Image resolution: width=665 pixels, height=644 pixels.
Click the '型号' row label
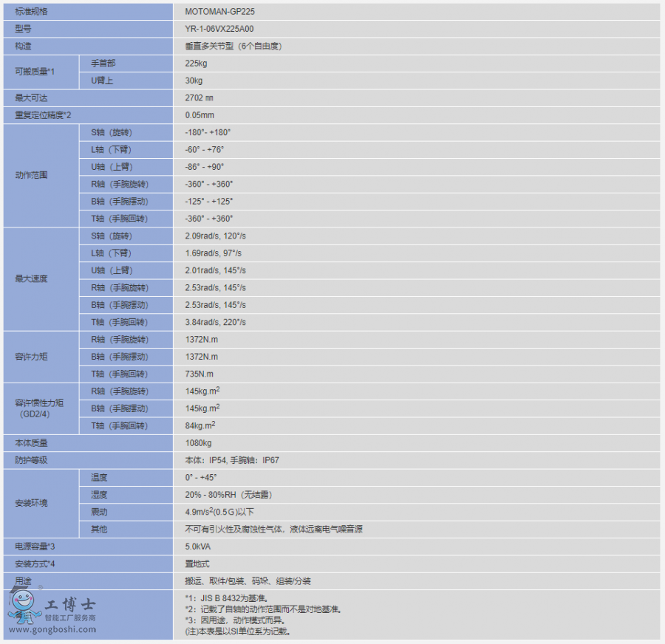24,29
